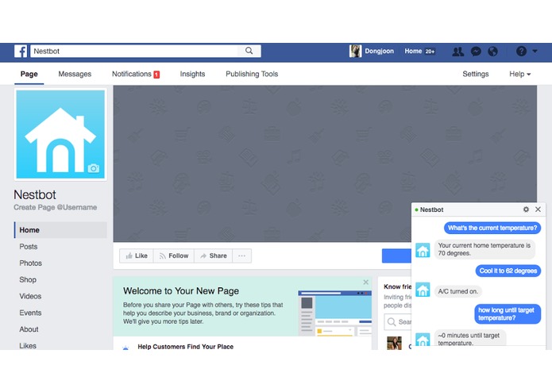Dismiss the Welcome to Your New Page card
552x392 pixels.
point(366,282)
